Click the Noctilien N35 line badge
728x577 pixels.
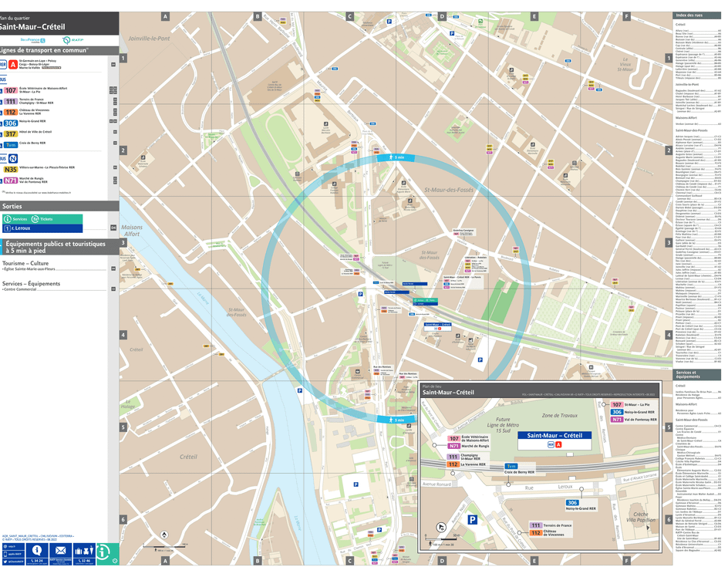9,167
